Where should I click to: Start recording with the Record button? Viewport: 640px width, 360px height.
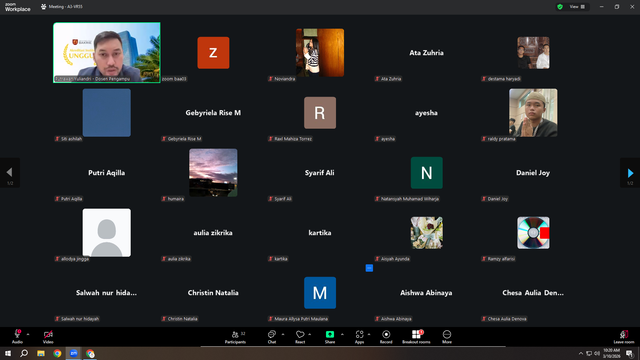(x=386, y=337)
